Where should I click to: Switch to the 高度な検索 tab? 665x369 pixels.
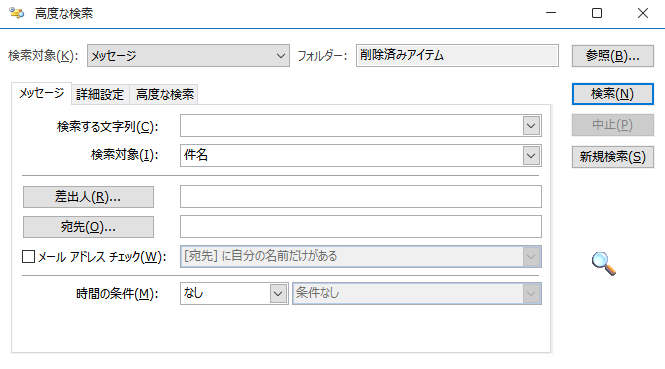tap(165, 94)
